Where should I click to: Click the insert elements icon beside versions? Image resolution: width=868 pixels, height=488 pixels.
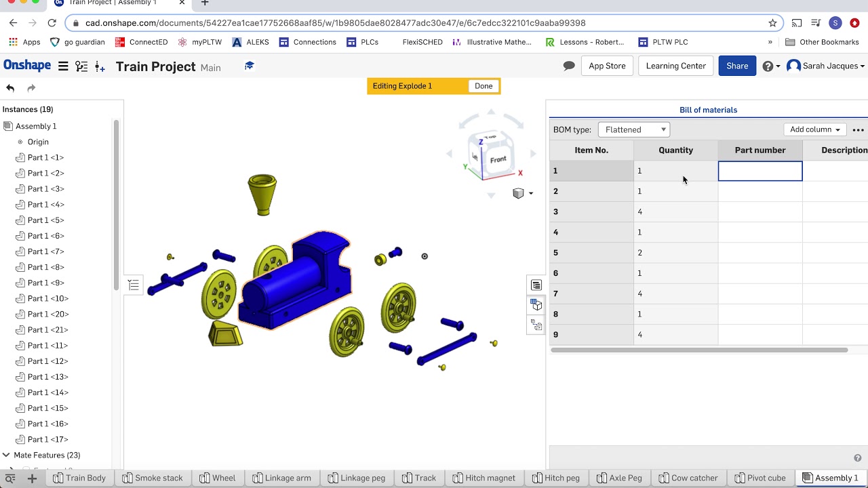pos(100,66)
